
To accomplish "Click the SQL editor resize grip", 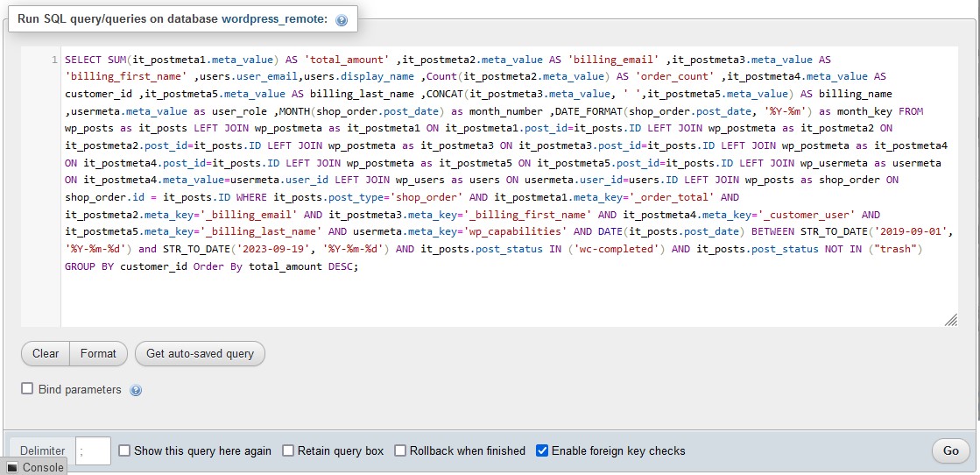I will 950,320.
